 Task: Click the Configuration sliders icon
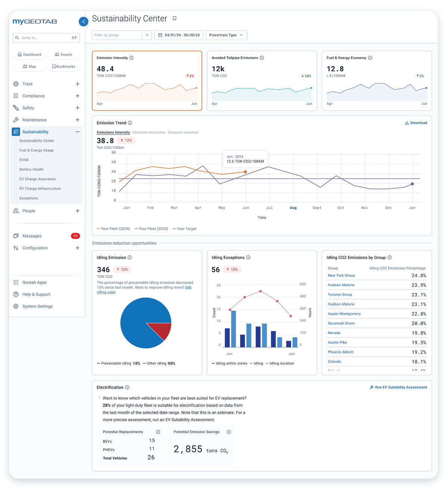[x=16, y=248]
